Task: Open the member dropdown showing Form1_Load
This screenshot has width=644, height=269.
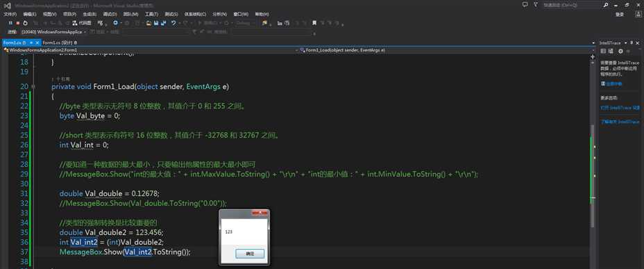Action: pyautogui.click(x=448, y=50)
